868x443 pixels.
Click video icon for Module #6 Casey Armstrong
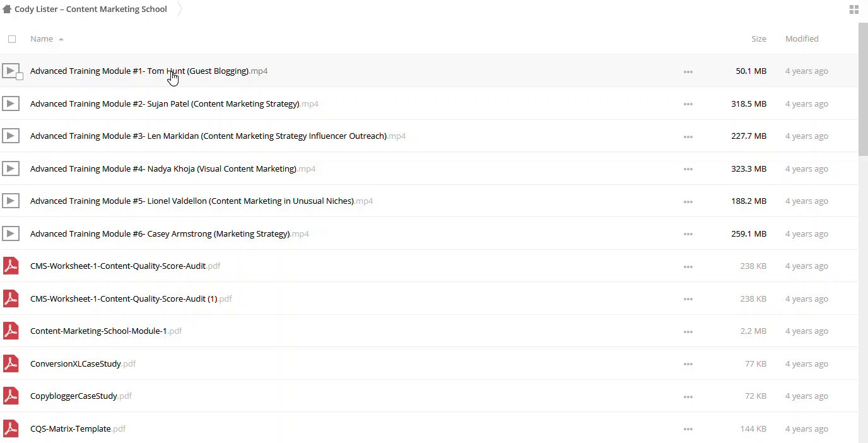tap(11, 234)
